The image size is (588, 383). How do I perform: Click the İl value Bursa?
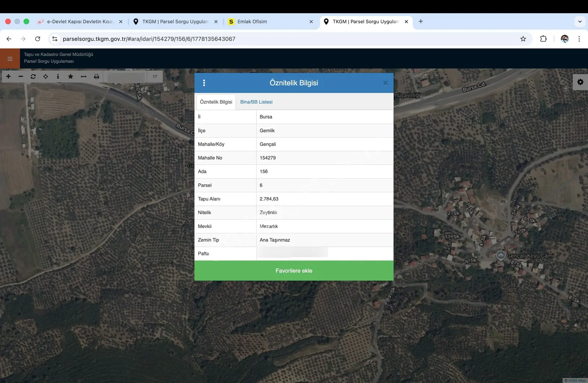pyautogui.click(x=266, y=117)
